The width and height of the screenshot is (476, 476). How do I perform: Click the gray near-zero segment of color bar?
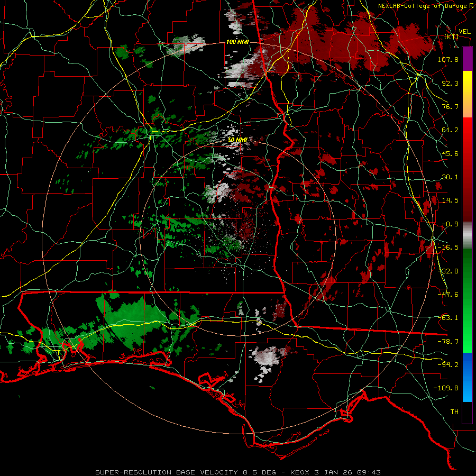(467, 235)
